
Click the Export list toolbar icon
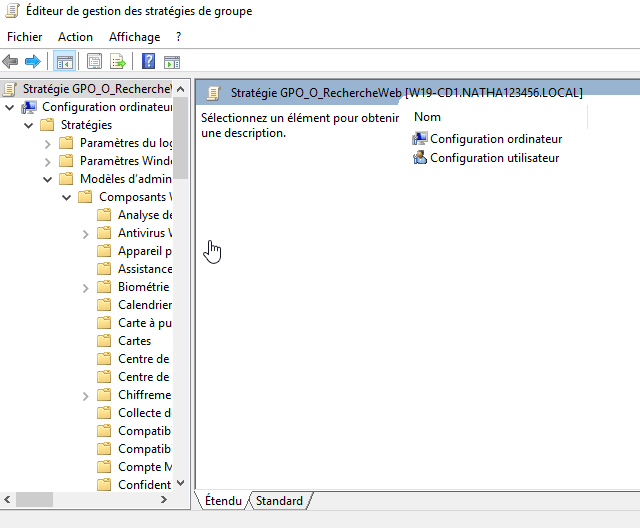point(118,62)
